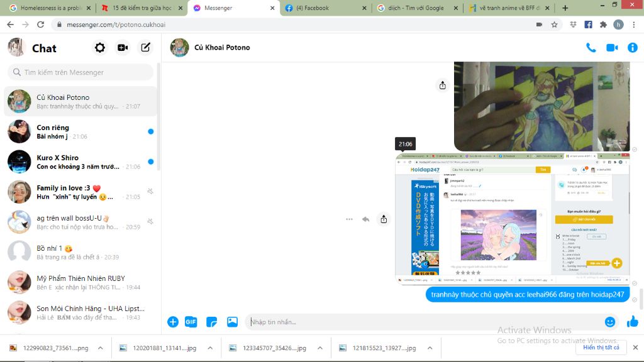Open Chrome three-dot menu
644x362 pixels.
634,25
